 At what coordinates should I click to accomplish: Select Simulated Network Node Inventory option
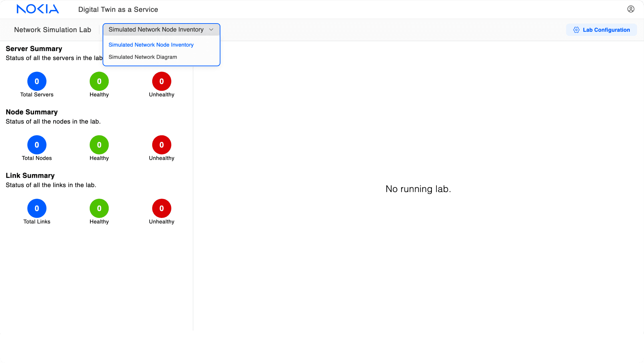coord(151,45)
